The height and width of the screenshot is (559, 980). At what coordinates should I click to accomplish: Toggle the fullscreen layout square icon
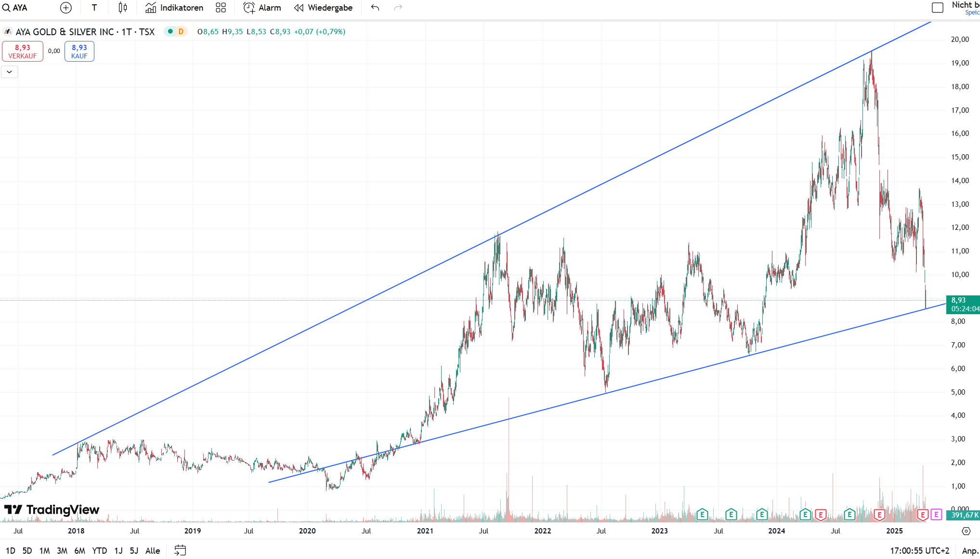pyautogui.click(x=937, y=8)
